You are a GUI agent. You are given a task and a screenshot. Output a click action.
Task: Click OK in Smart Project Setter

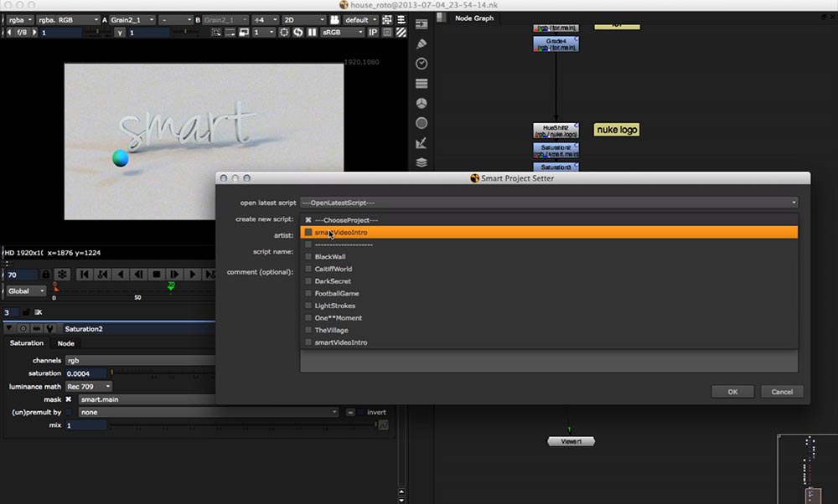tap(732, 392)
